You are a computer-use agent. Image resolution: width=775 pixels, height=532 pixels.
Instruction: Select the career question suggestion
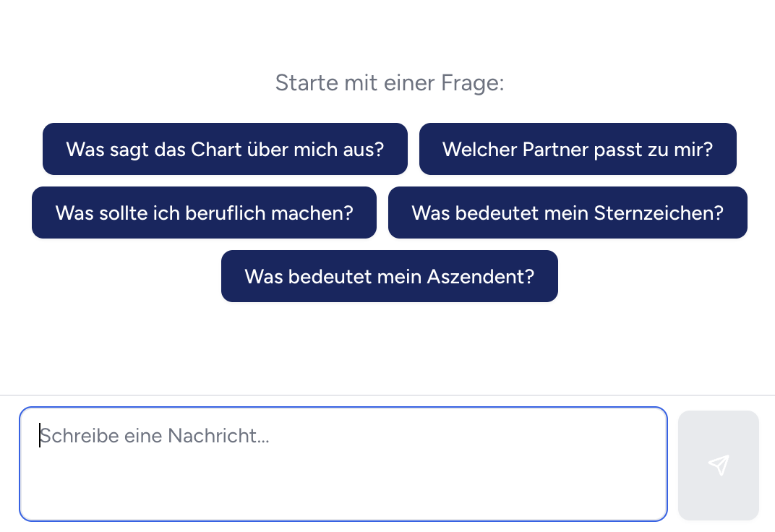(204, 213)
